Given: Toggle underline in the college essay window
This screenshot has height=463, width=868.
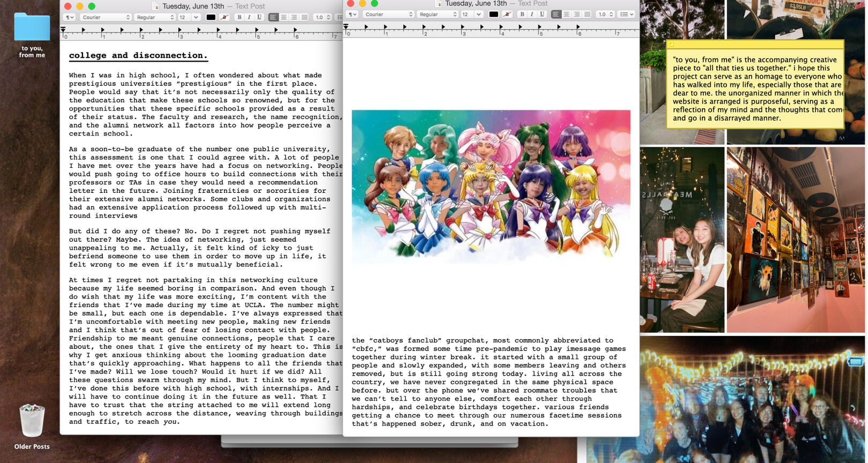Looking at the screenshot, I should (x=259, y=17).
